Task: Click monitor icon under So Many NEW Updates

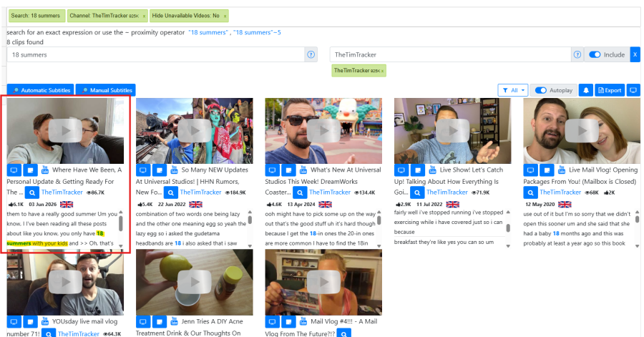Action: click(x=143, y=170)
